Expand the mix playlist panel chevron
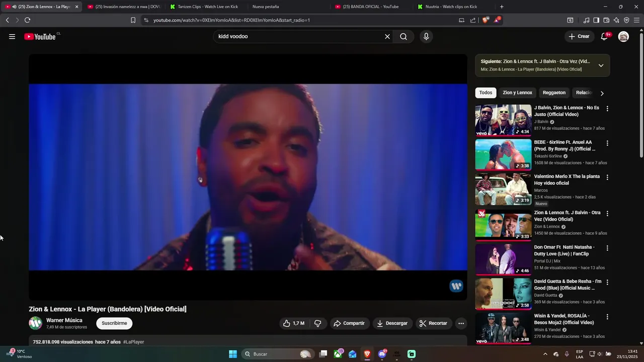The height and width of the screenshot is (362, 644). click(601, 65)
